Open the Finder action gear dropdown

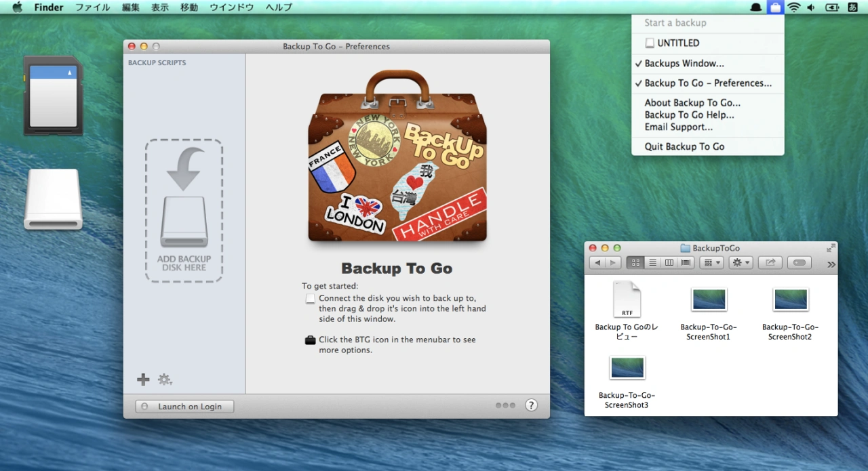pyautogui.click(x=741, y=263)
